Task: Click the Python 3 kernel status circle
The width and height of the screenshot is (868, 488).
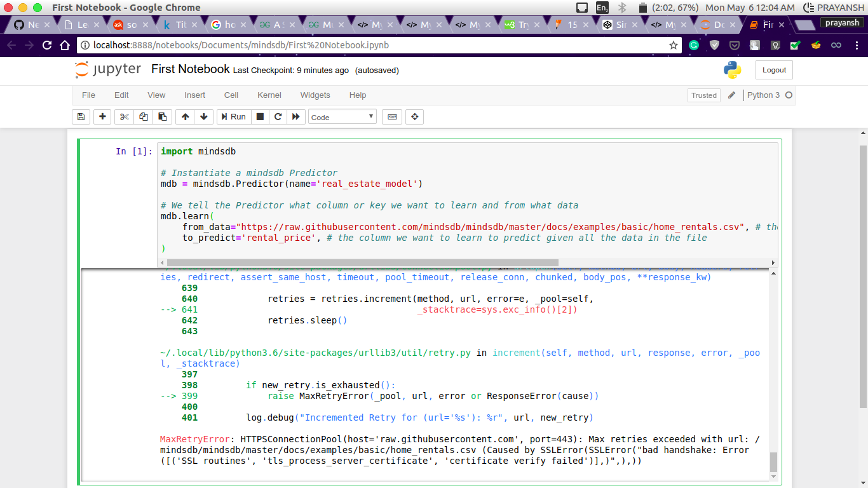Action: (789, 95)
